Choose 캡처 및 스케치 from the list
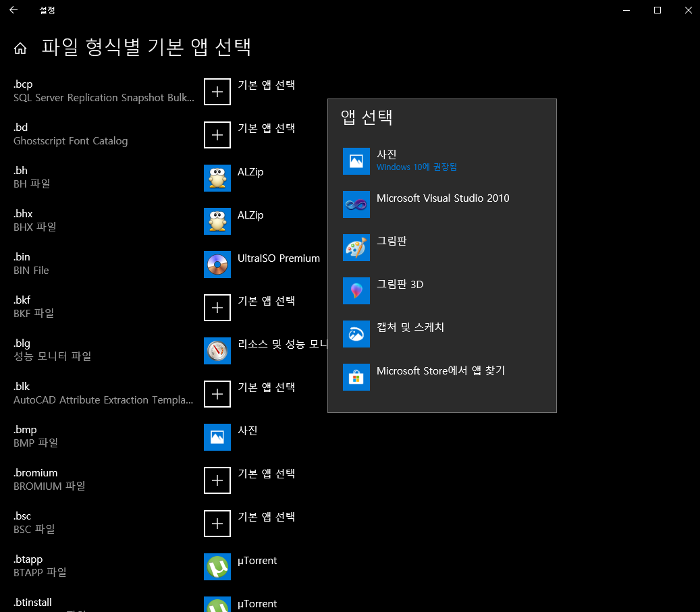The width and height of the screenshot is (700, 612). coord(442,334)
